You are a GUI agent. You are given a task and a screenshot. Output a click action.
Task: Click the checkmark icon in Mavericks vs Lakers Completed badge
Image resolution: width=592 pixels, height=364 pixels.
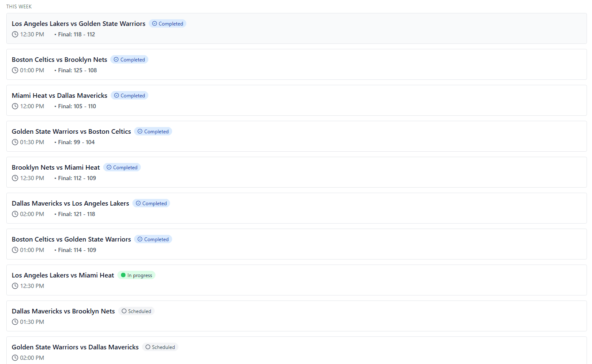tap(138, 203)
